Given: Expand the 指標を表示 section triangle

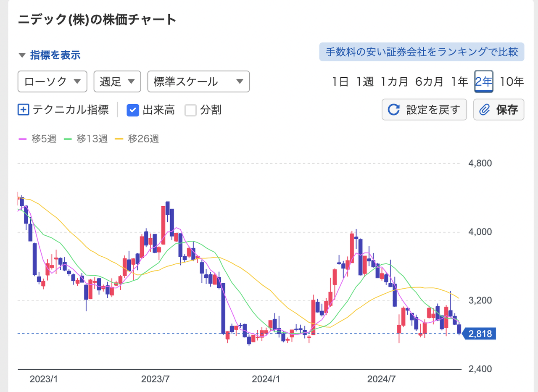Looking at the screenshot, I should [22, 55].
